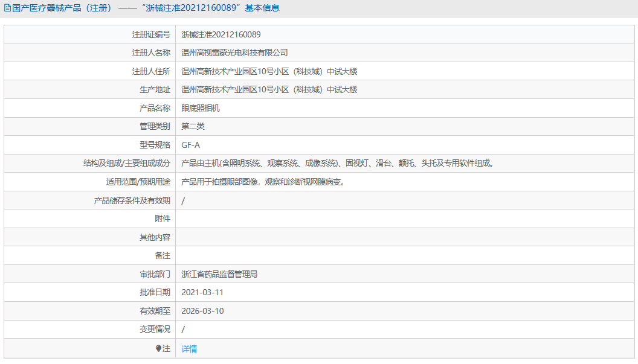Click the document icon before the page title
This screenshot has height=364, width=638.
[7, 8]
